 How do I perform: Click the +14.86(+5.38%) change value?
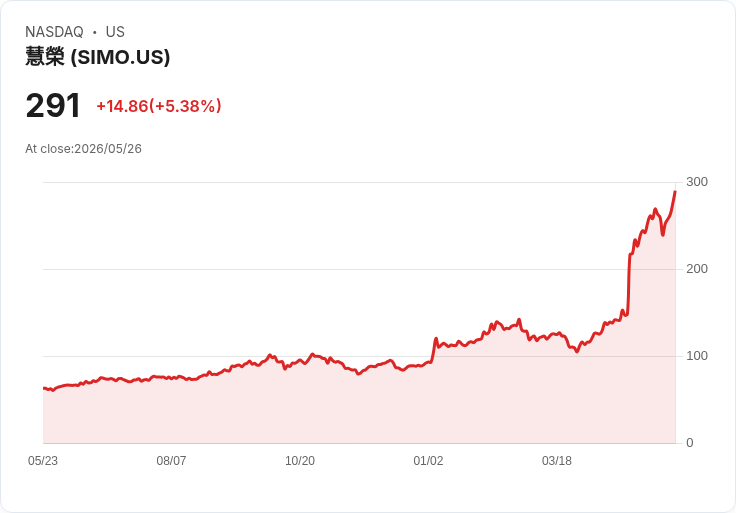(x=159, y=106)
